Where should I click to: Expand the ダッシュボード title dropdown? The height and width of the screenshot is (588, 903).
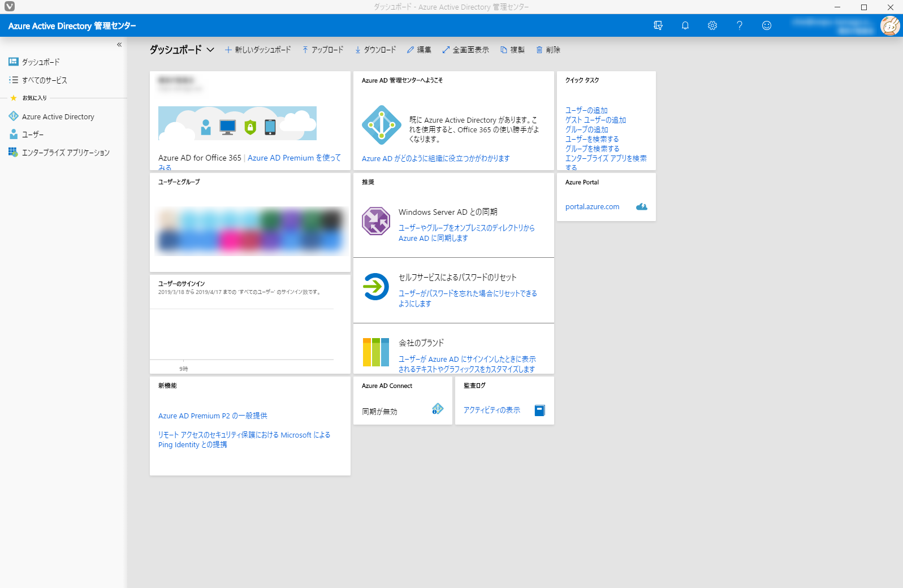point(210,50)
